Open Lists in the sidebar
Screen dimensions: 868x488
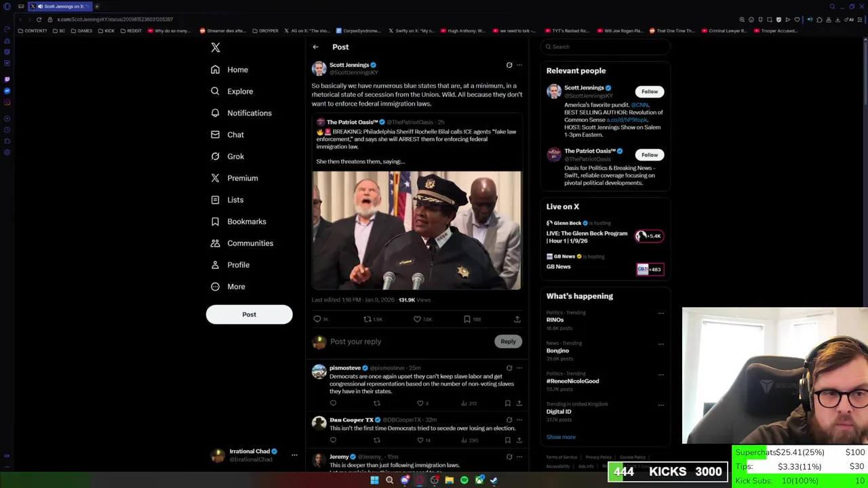pos(227,200)
